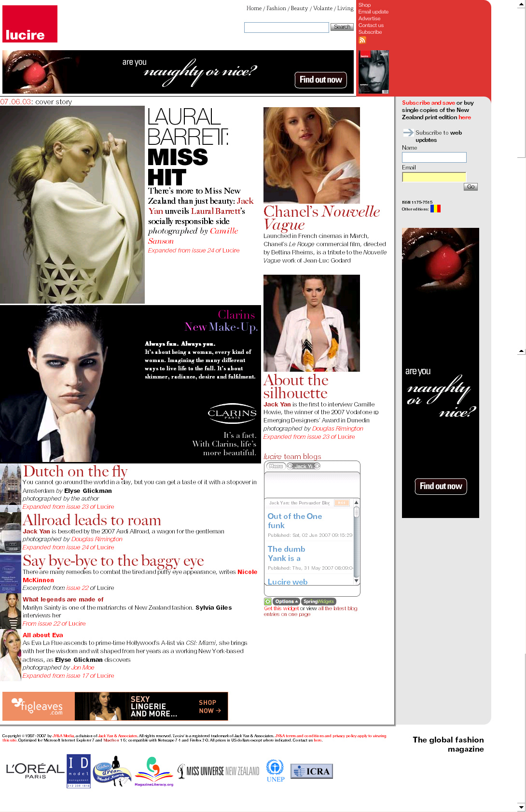The image size is (526, 812).
Task: Click the Go button under Email
Action: tap(471, 187)
